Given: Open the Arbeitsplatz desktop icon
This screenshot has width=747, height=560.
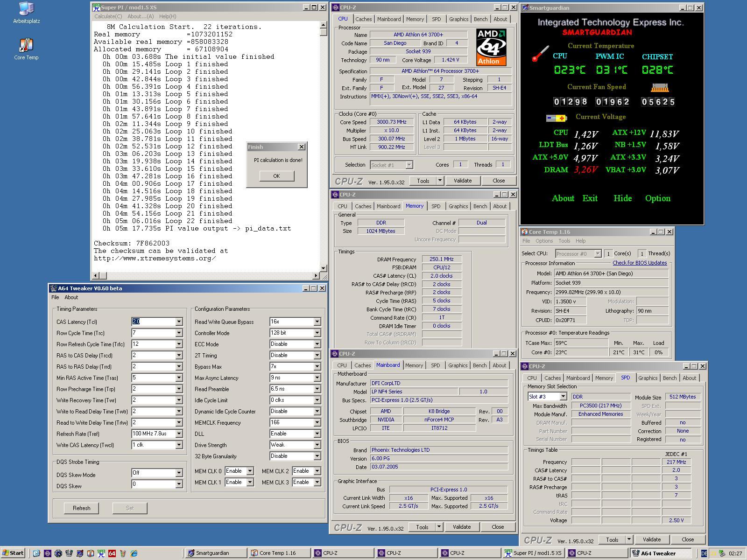Looking at the screenshot, I should point(26,13).
